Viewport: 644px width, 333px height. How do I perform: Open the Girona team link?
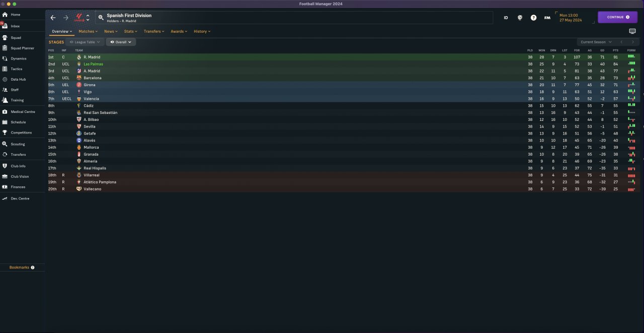[90, 85]
